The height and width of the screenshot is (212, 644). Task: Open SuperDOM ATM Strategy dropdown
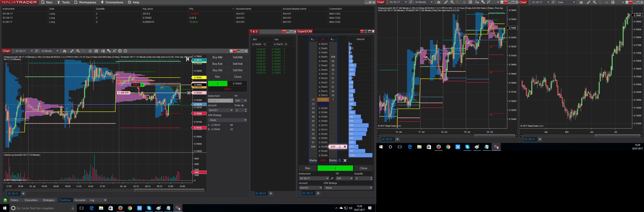348,188
